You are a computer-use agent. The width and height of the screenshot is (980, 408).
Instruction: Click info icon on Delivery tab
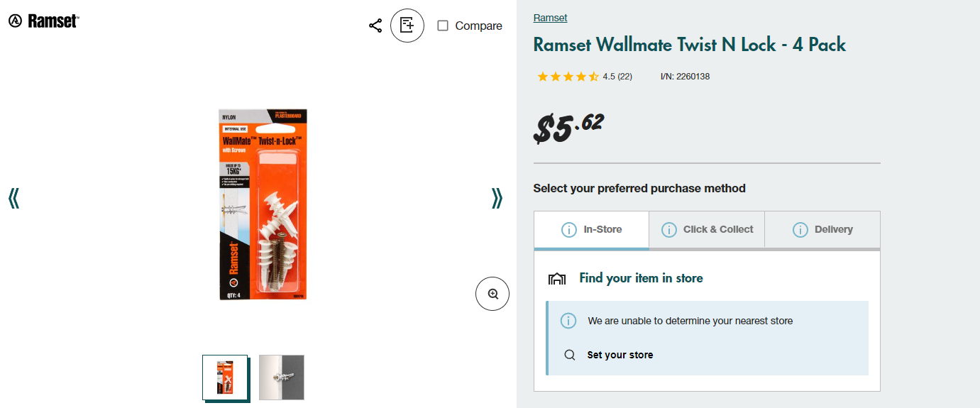pyautogui.click(x=800, y=230)
